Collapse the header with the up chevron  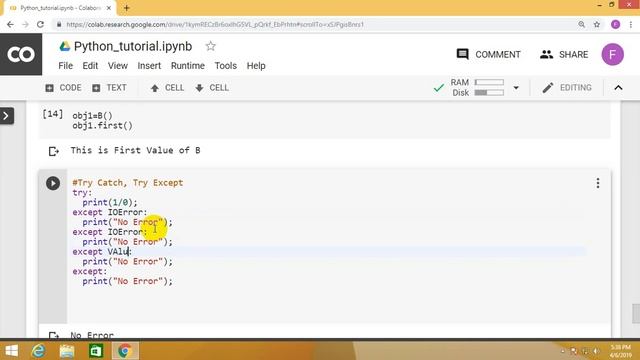pyautogui.click(x=618, y=88)
